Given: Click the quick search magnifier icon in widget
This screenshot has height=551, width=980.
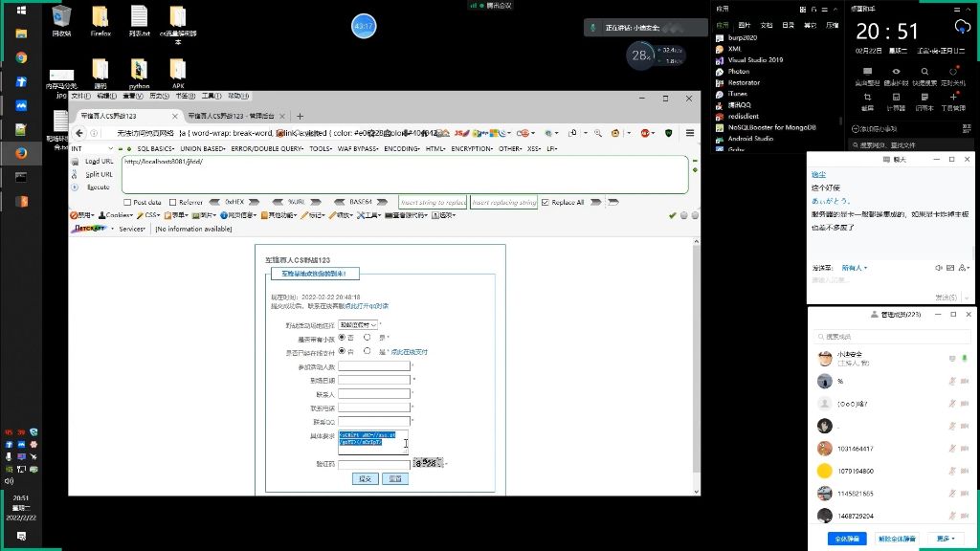Looking at the screenshot, I should coord(924,72).
